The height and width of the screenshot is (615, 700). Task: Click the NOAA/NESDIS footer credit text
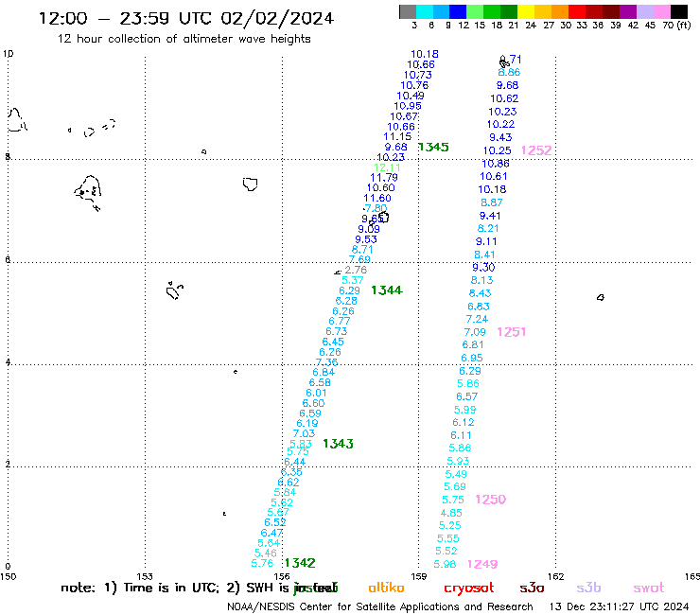point(380,606)
